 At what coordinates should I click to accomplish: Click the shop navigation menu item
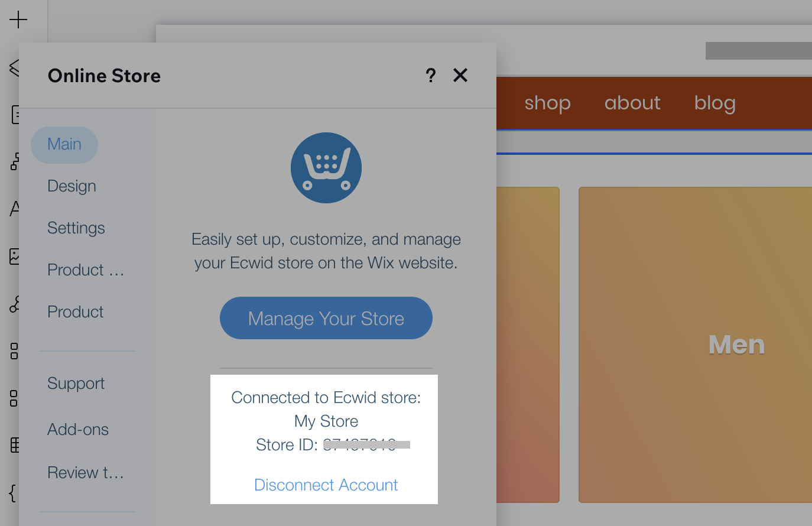tap(547, 103)
